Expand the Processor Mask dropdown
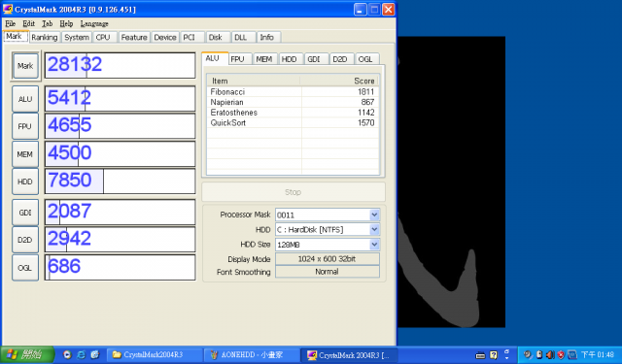 [x=374, y=215]
